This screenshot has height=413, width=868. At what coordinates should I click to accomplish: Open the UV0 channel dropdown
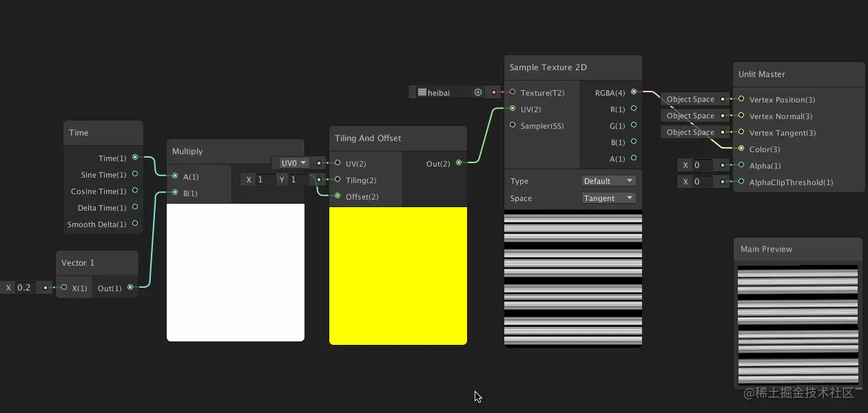294,163
